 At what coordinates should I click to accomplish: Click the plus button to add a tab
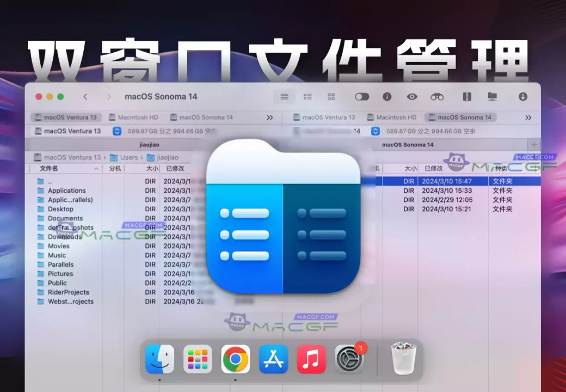(534, 145)
